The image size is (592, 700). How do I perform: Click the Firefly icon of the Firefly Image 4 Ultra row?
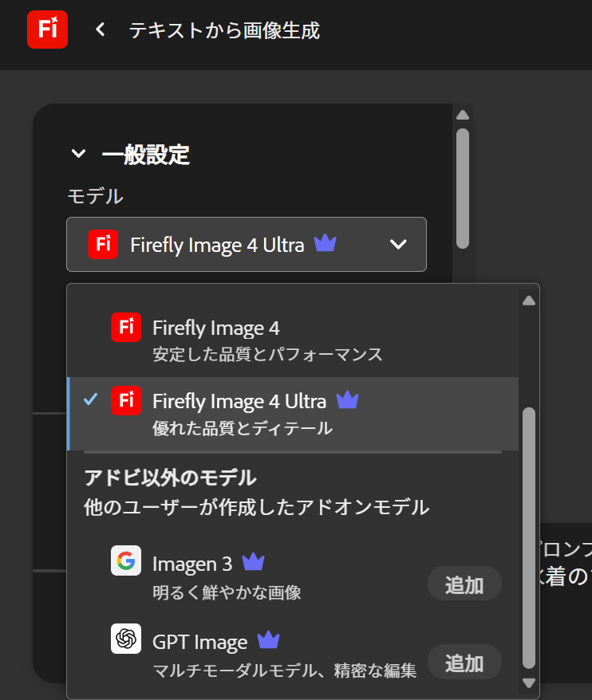tap(126, 400)
